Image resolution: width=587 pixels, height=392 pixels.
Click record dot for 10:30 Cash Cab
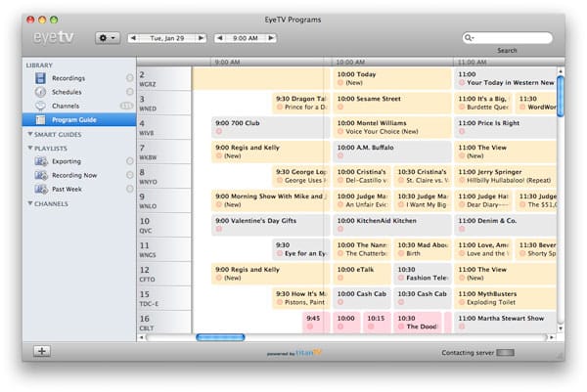click(x=401, y=302)
